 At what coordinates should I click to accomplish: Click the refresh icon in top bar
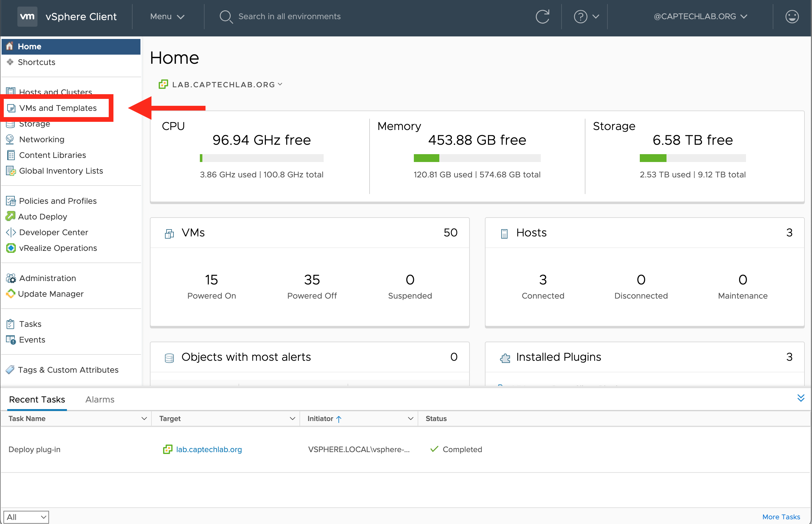(542, 17)
